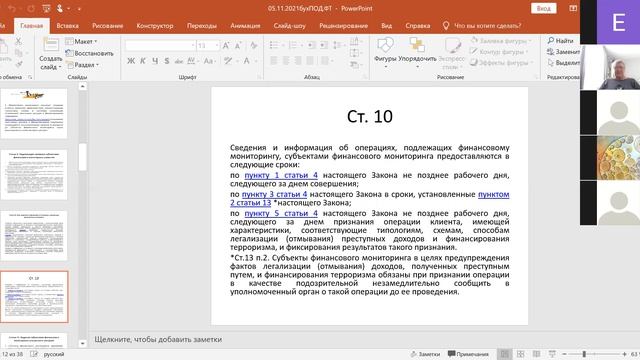Viewport: 640px width, 360px height.
Task: Click the slide panel scroll-down arrow
Action: [82, 344]
